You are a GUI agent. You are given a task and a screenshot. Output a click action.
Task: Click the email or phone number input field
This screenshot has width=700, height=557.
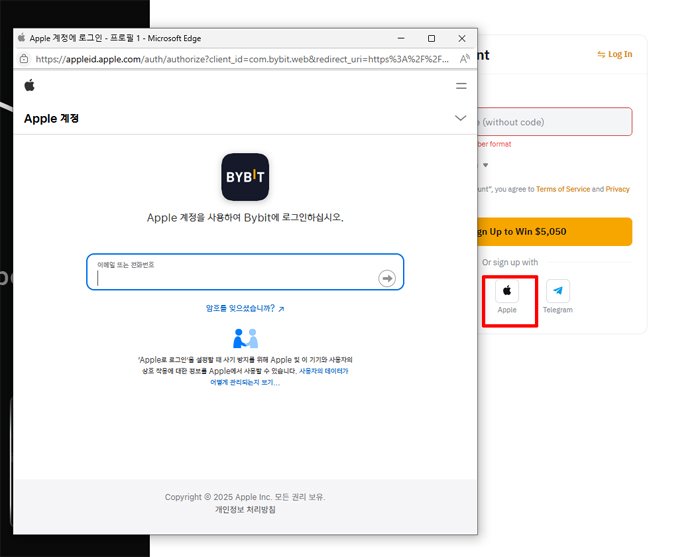[245, 272]
